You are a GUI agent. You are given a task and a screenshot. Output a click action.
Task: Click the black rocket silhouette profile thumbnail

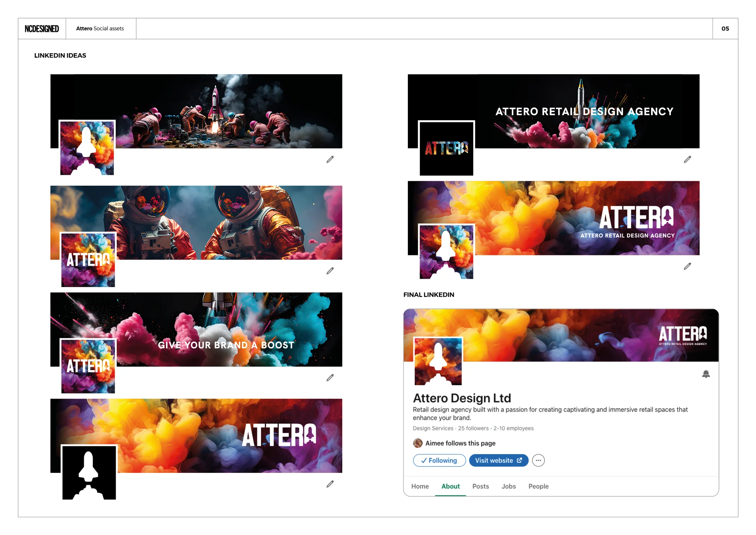coord(89,472)
